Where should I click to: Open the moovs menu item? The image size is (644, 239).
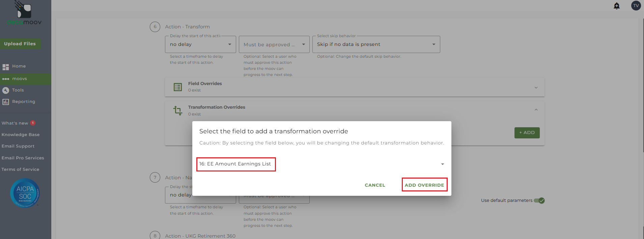tap(20, 79)
